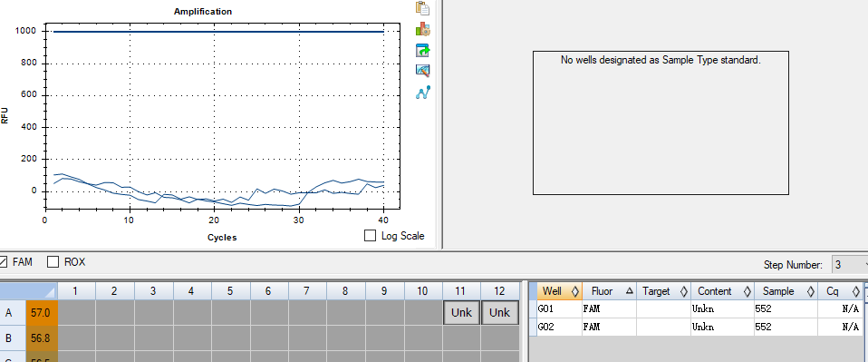This screenshot has height=362, width=868.
Task: Sort the table by the Content column
Action: pos(722,291)
